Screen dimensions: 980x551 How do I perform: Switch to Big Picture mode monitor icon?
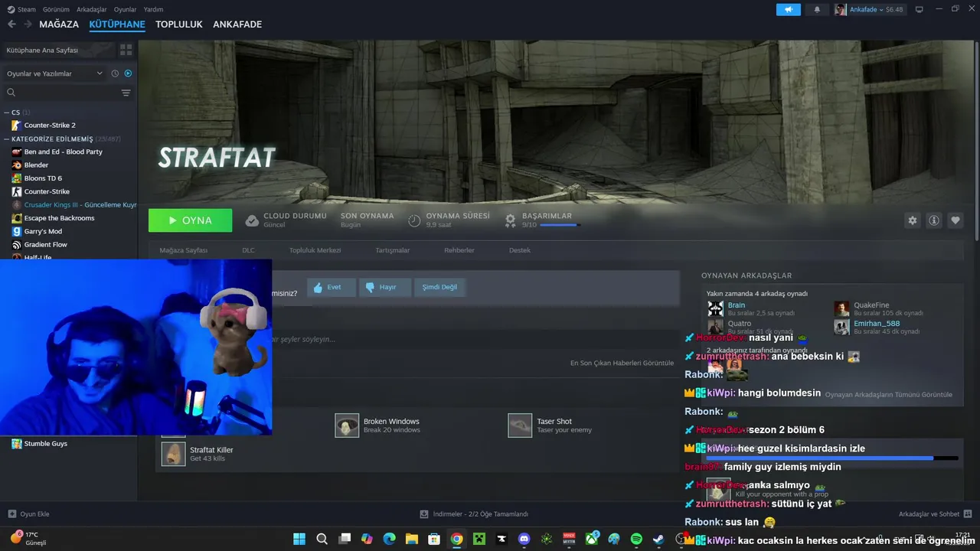pyautogui.click(x=920, y=9)
